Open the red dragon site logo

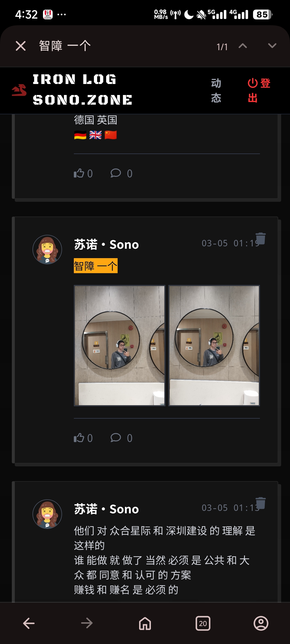tap(19, 90)
